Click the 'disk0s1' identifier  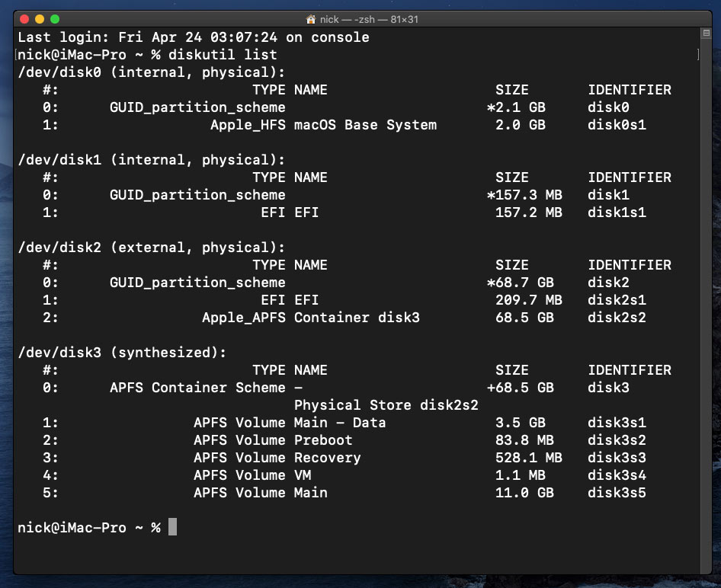pos(617,125)
